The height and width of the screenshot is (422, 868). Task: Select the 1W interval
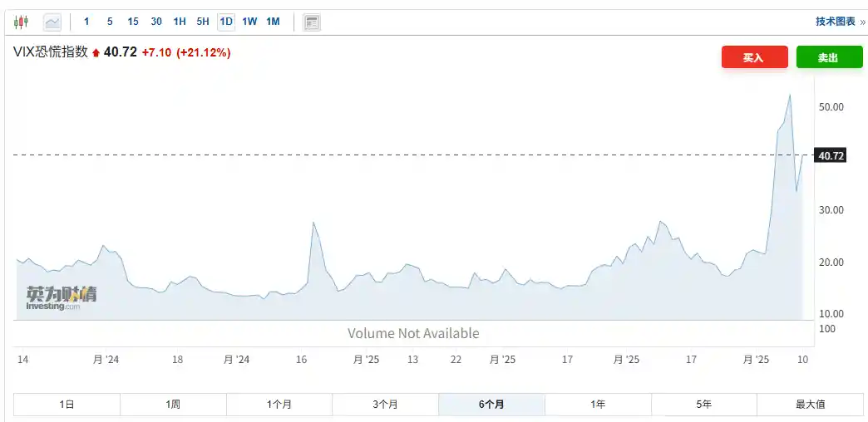pos(249,22)
